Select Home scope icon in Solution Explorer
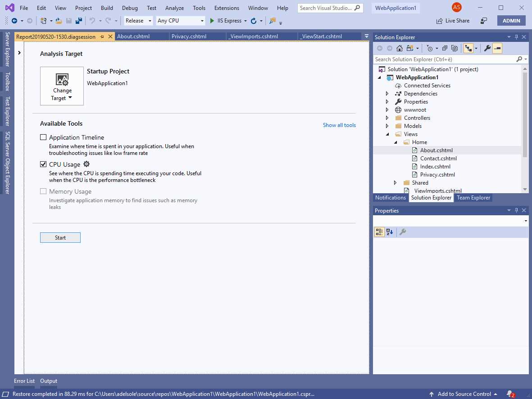532x399 pixels. [x=399, y=48]
